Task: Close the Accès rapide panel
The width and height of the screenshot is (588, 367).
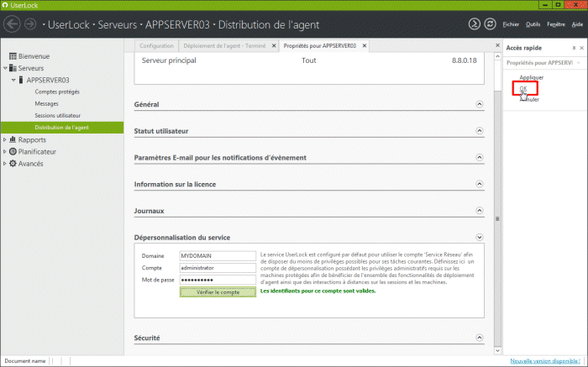Action: [581, 48]
